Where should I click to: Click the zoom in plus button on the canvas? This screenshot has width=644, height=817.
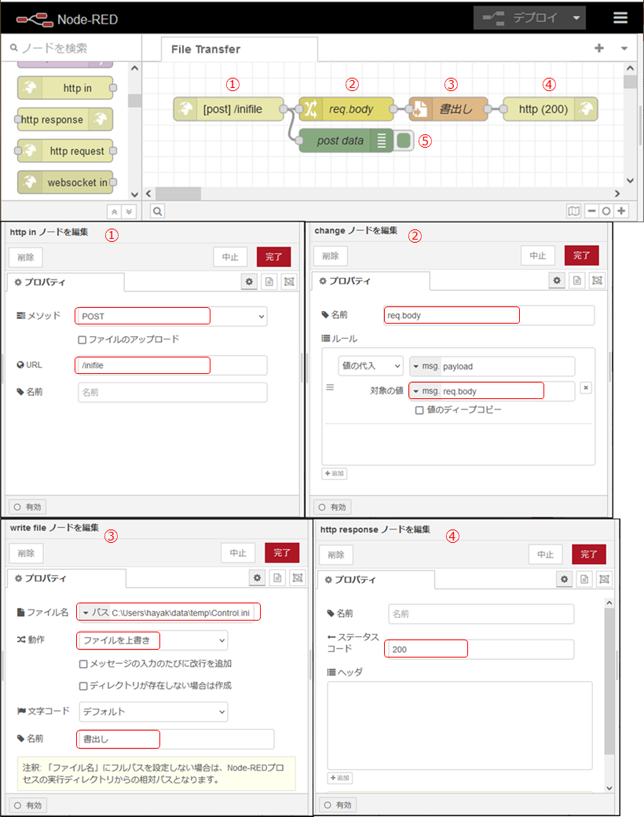tap(622, 211)
